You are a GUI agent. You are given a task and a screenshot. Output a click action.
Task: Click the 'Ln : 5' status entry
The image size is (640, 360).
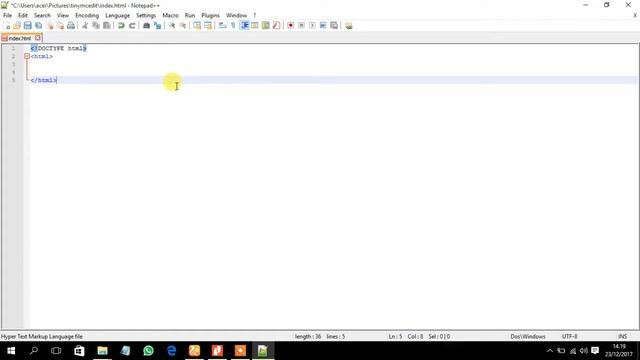395,337
